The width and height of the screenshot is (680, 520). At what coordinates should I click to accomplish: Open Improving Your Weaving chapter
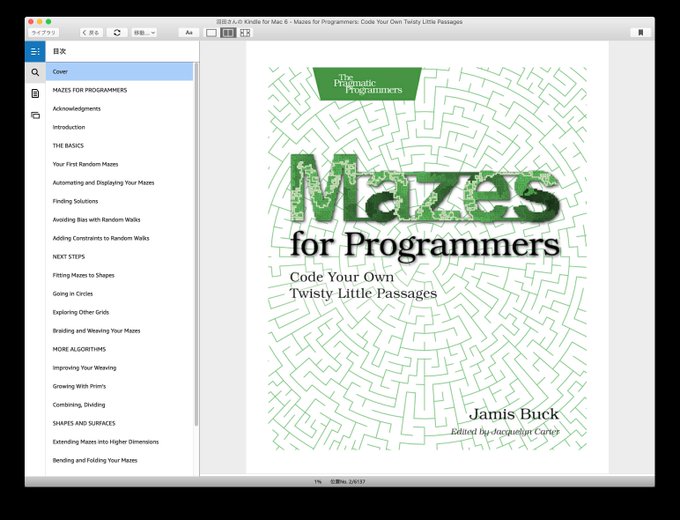click(x=120, y=368)
